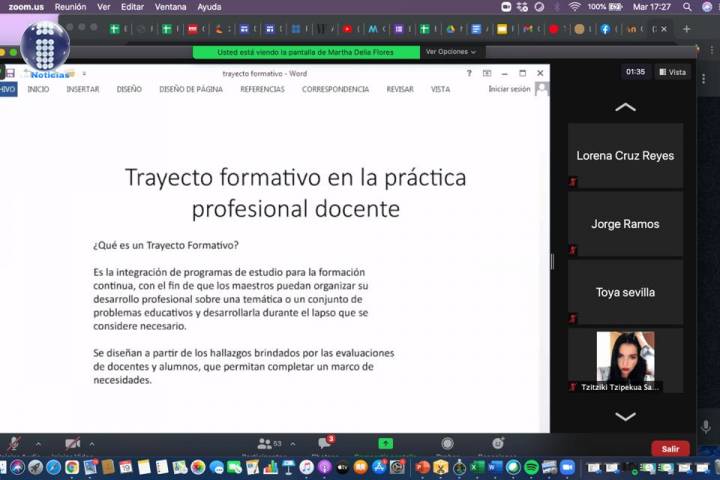Expand audio options arrow beside microphone

(38, 443)
